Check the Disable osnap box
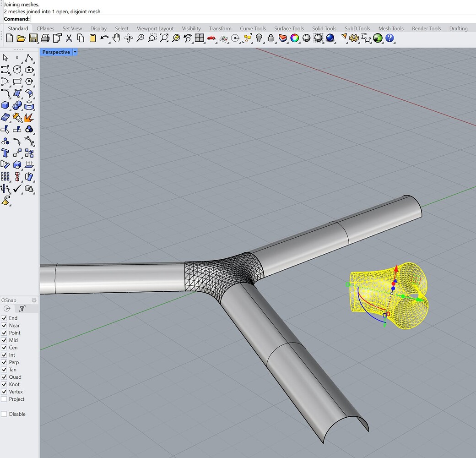Viewport: 476px width, 458px height. 4,414
